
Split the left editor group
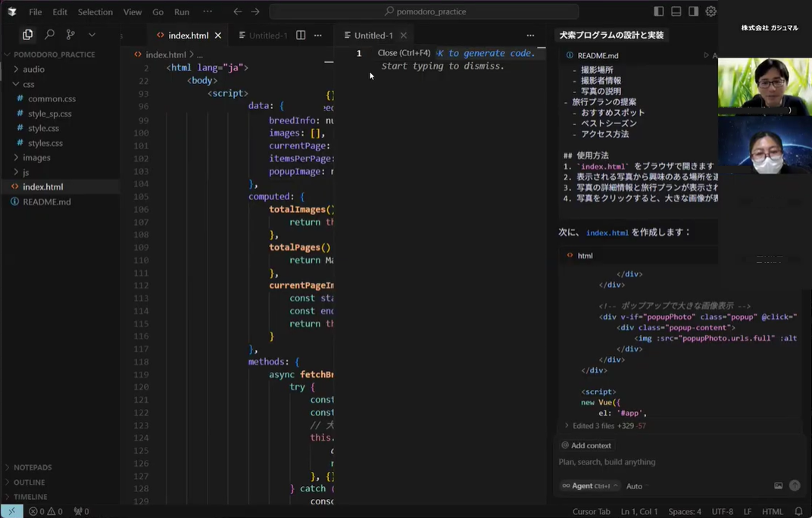301,36
